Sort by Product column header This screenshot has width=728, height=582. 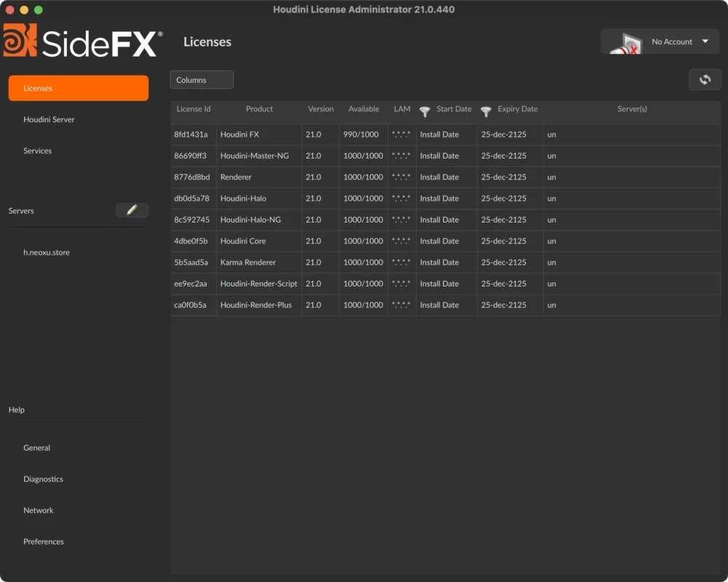pos(259,108)
